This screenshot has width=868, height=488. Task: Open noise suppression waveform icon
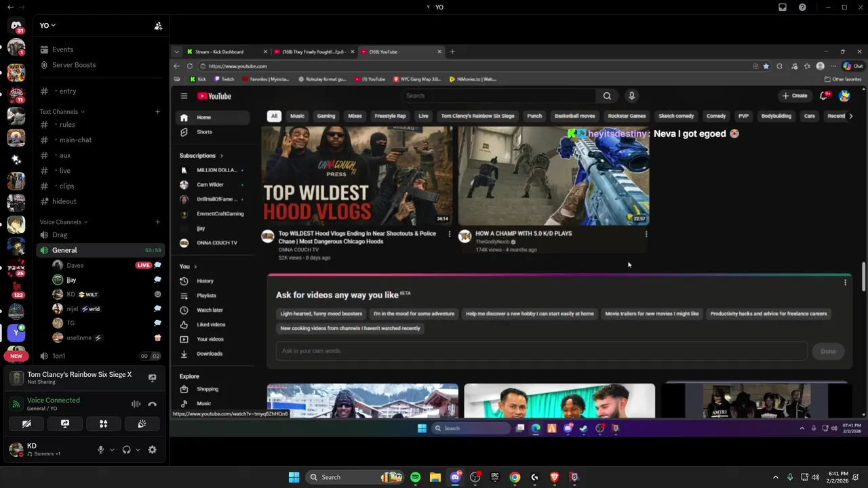click(x=136, y=404)
